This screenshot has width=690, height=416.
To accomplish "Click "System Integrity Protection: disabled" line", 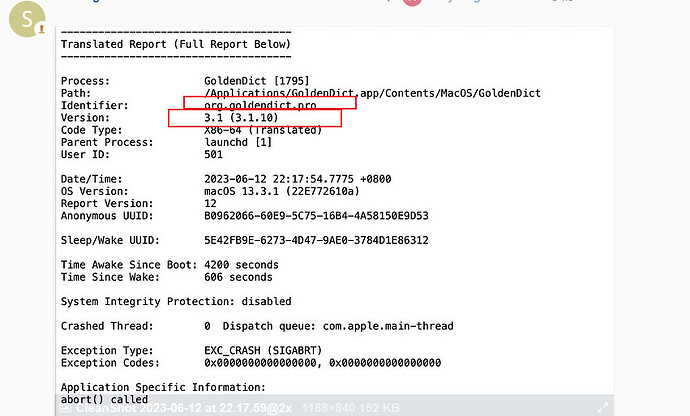I will tap(176, 302).
